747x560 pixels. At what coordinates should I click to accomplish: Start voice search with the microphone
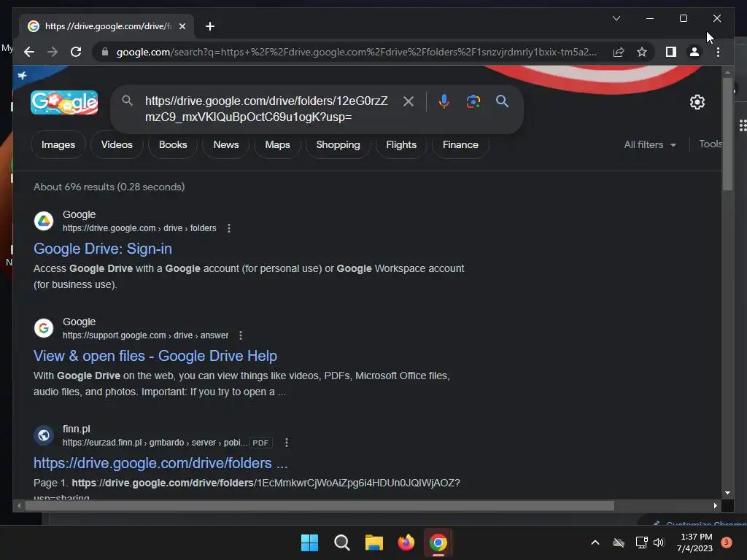[444, 101]
